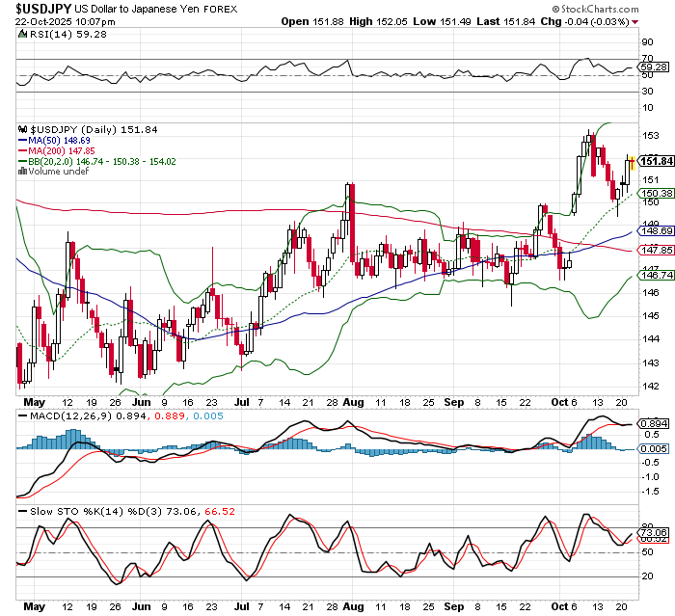Image resolution: width=675 pixels, height=616 pixels.
Task: Click the red 0.889 MACD signal value
Action: tap(169, 415)
